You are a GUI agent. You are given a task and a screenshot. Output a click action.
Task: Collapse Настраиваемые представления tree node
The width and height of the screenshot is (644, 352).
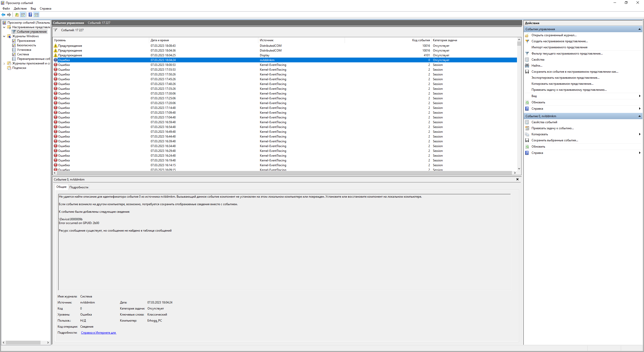point(4,27)
